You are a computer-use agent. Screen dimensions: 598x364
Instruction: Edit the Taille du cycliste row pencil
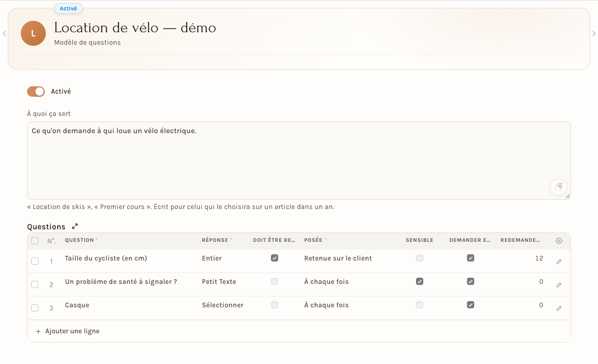[x=558, y=262]
